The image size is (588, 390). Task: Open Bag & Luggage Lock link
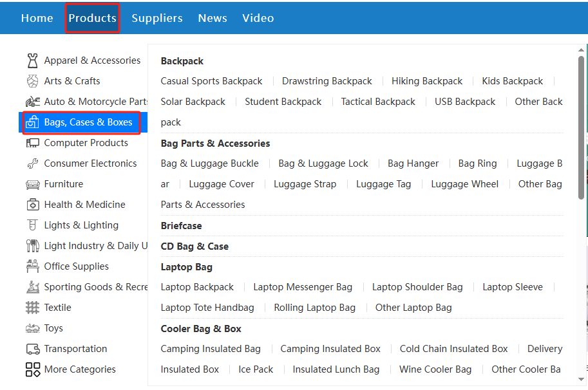[323, 163]
